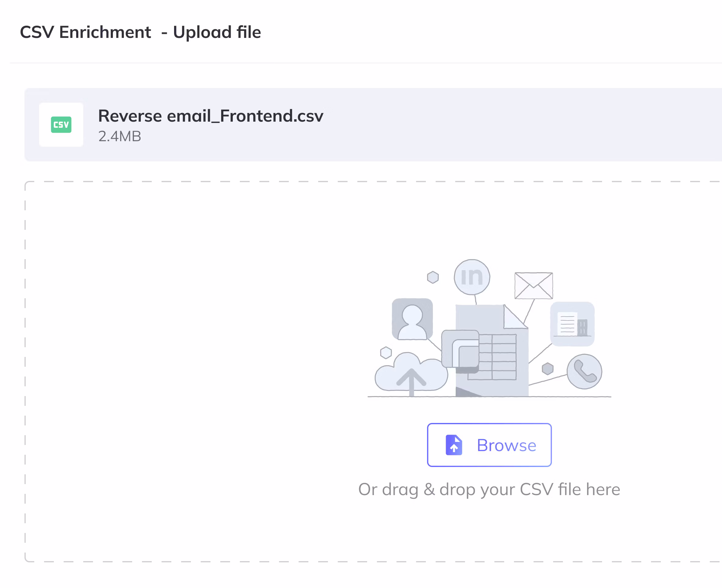The image size is (722, 588).
Task: Click the green CSV file icon
Action: tap(61, 125)
